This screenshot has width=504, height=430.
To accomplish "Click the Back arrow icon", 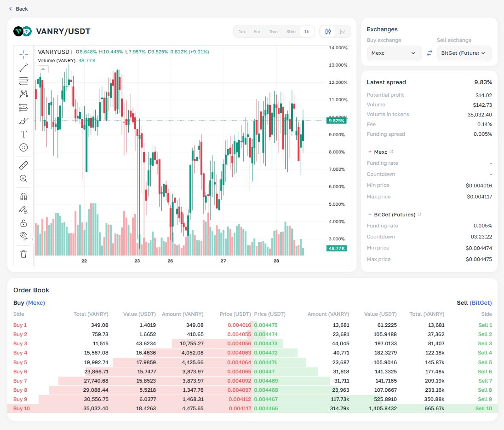I will [11, 9].
